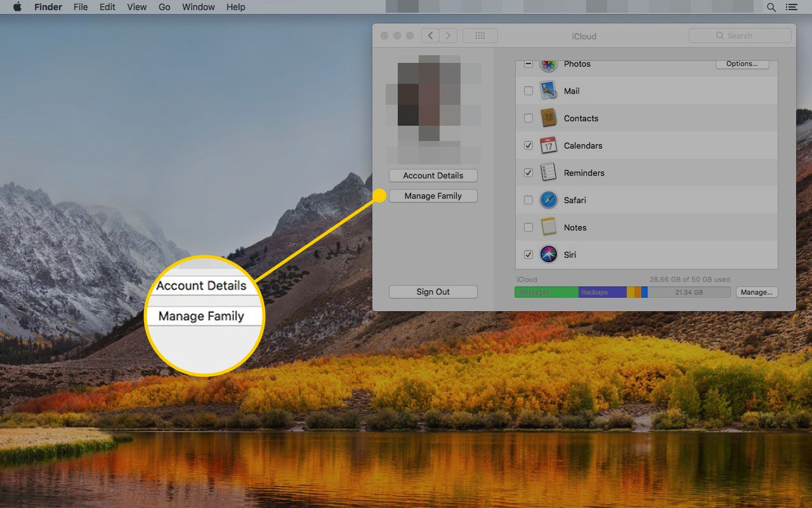Click the iCloud window title

click(584, 36)
